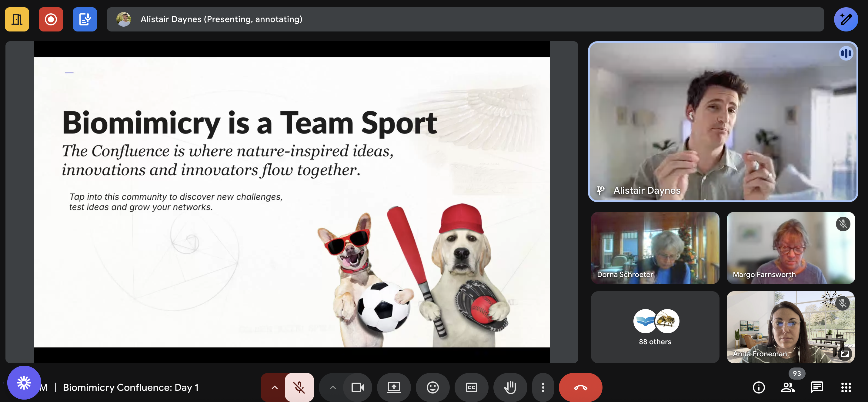
Task: Click the yellow leave-room door icon
Action: click(17, 20)
